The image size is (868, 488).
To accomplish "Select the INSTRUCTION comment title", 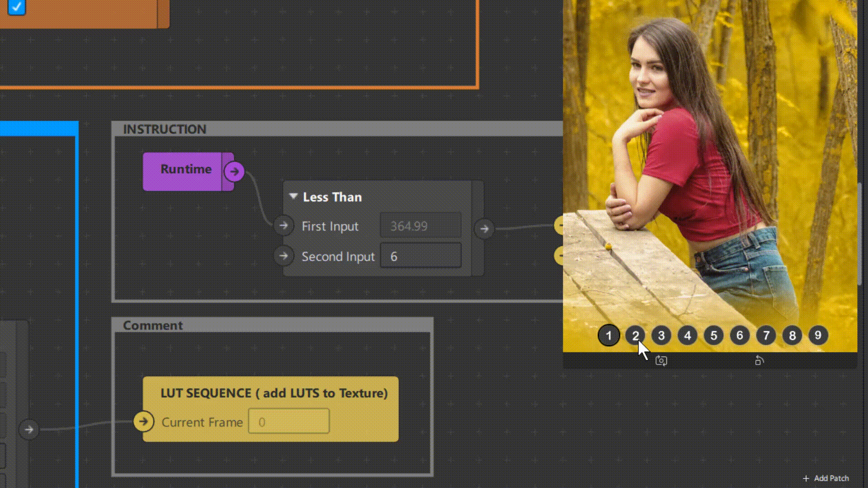I will point(165,129).
